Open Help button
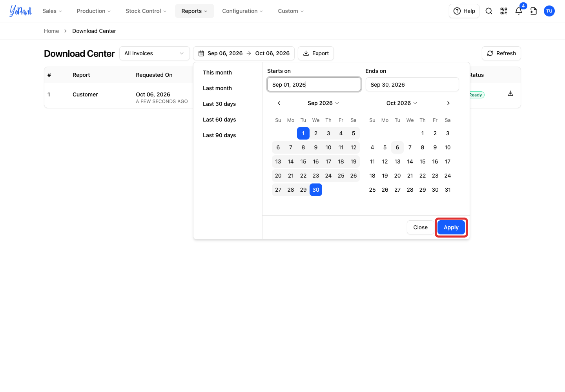 point(464,11)
